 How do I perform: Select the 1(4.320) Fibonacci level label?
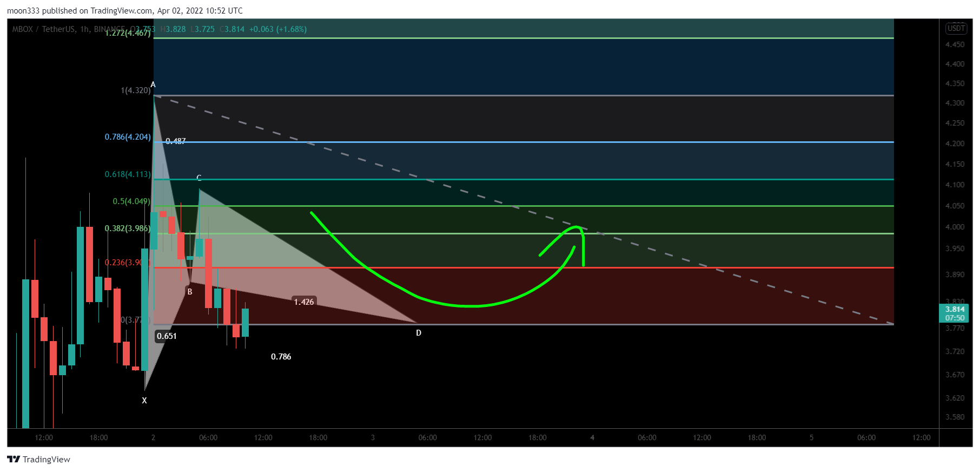point(136,90)
